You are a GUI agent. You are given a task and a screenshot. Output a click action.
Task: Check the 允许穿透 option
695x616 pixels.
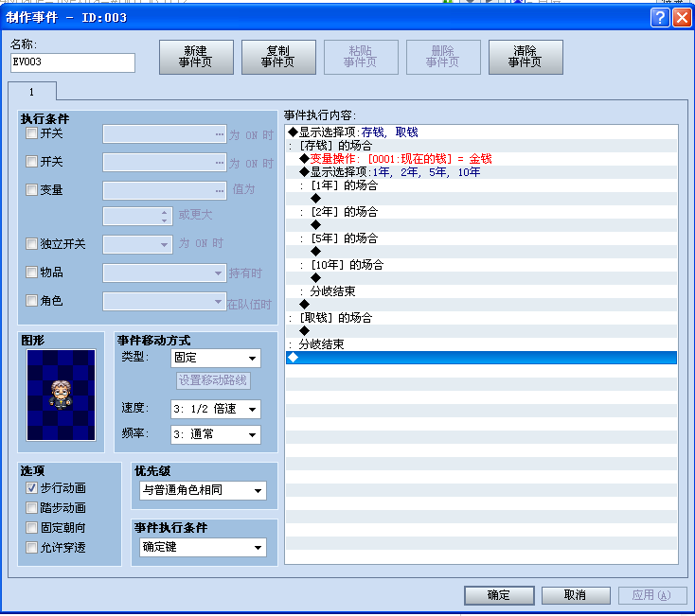click(31, 547)
